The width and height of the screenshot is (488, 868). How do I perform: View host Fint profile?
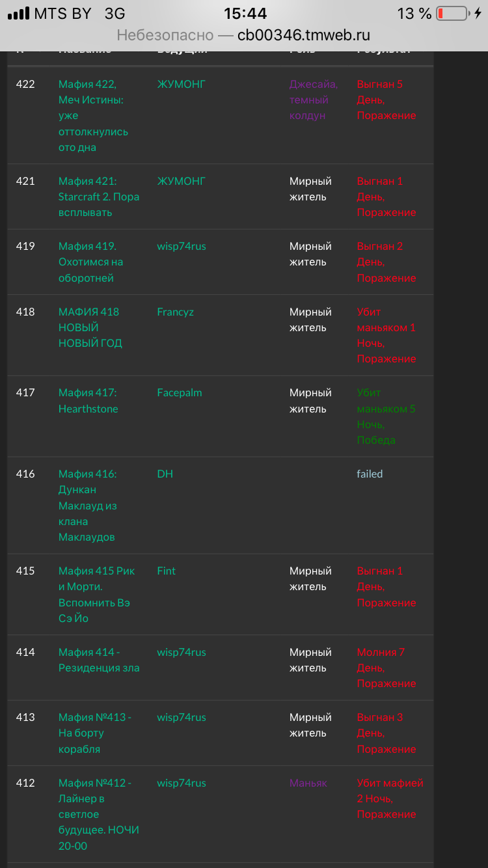[166, 571]
